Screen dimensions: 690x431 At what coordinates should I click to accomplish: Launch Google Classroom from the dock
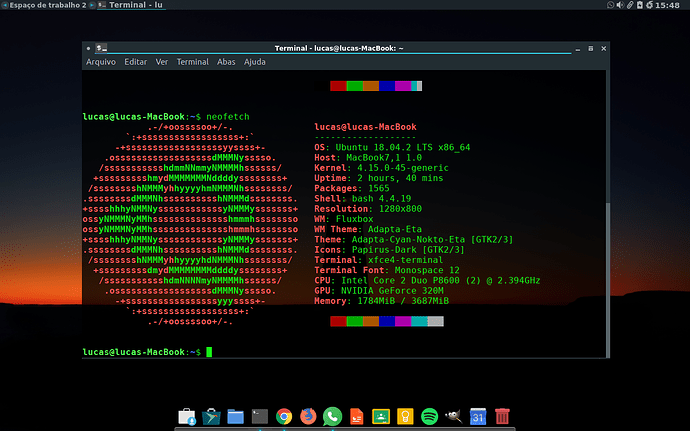pyautogui.click(x=381, y=416)
